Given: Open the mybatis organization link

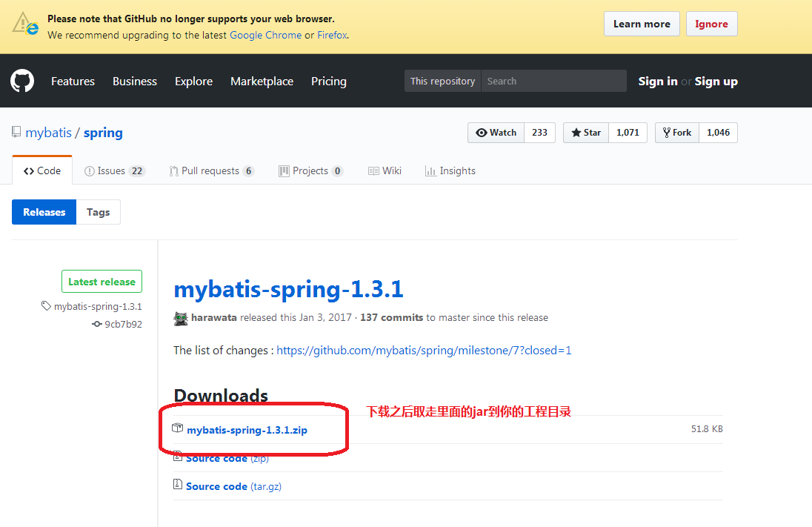Looking at the screenshot, I should (x=49, y=133).
